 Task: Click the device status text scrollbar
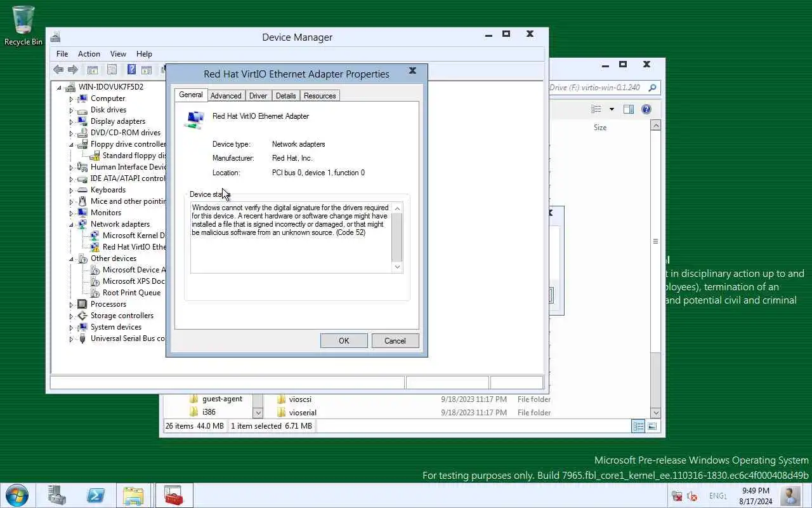[x=398, y=237]
